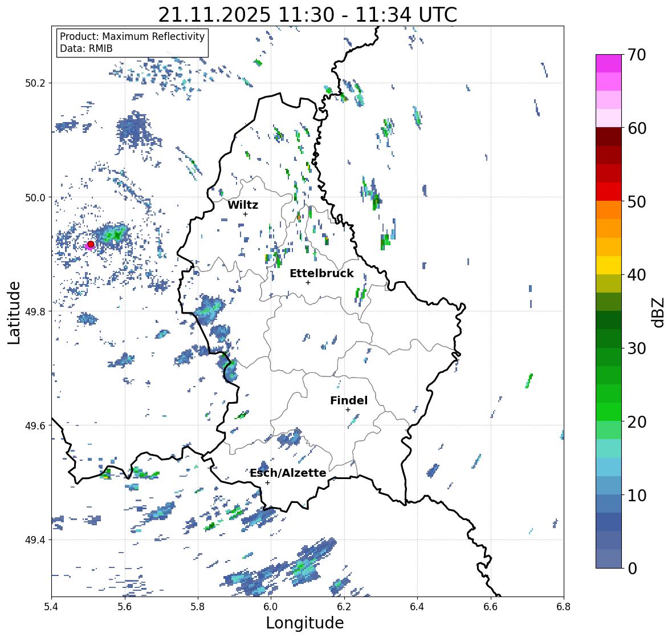This screenshot has height=637, width=672.
Task: Select the Wiltz station label
Action: coord(243,205)
